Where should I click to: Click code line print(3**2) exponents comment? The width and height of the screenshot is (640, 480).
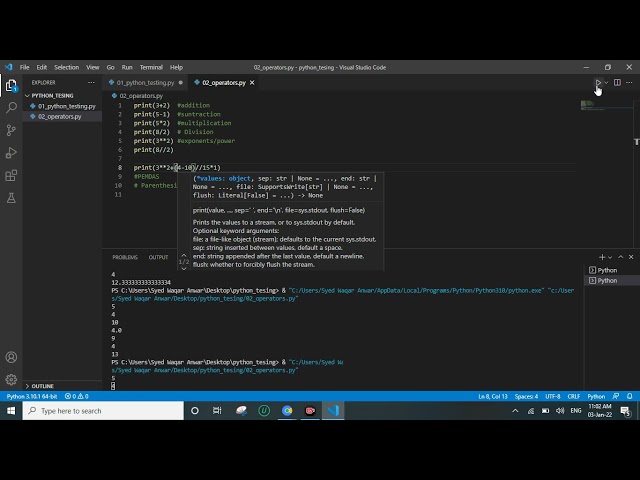click(184, 141)
